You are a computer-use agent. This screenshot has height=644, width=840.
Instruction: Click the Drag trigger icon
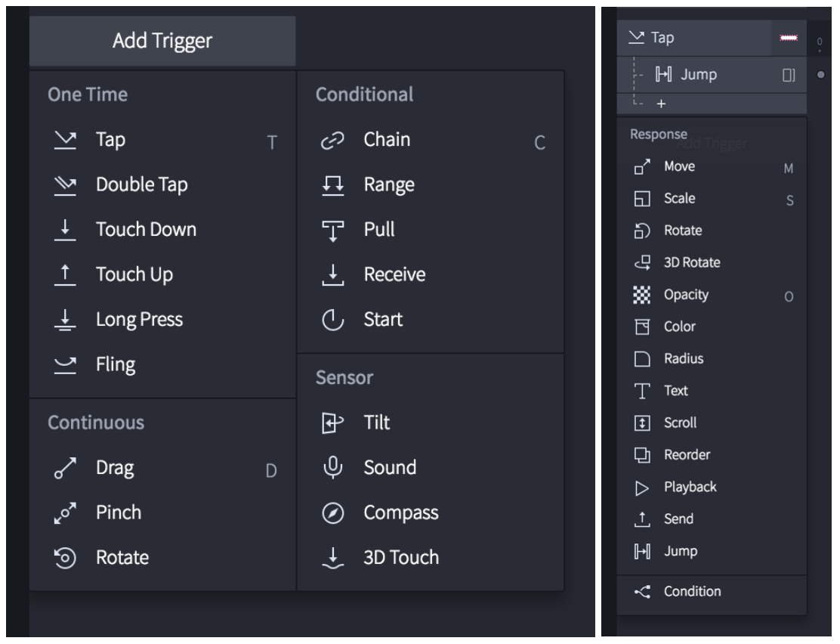coord(66,469)
